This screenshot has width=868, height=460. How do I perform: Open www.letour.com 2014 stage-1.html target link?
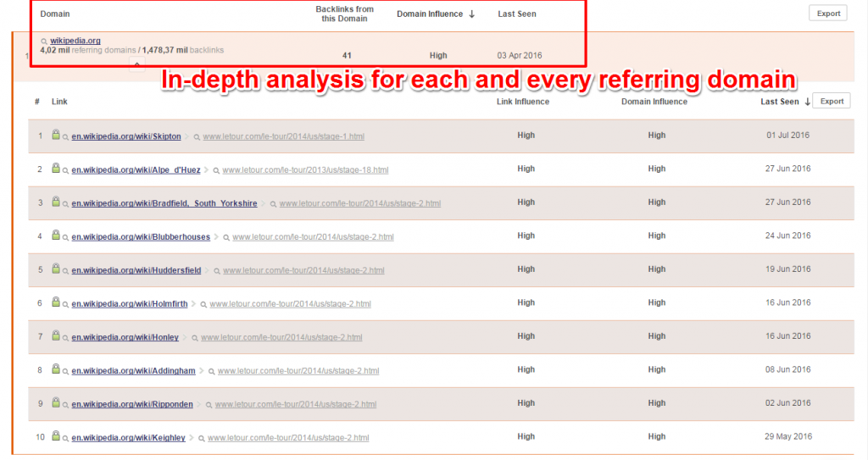pos(283,136)
